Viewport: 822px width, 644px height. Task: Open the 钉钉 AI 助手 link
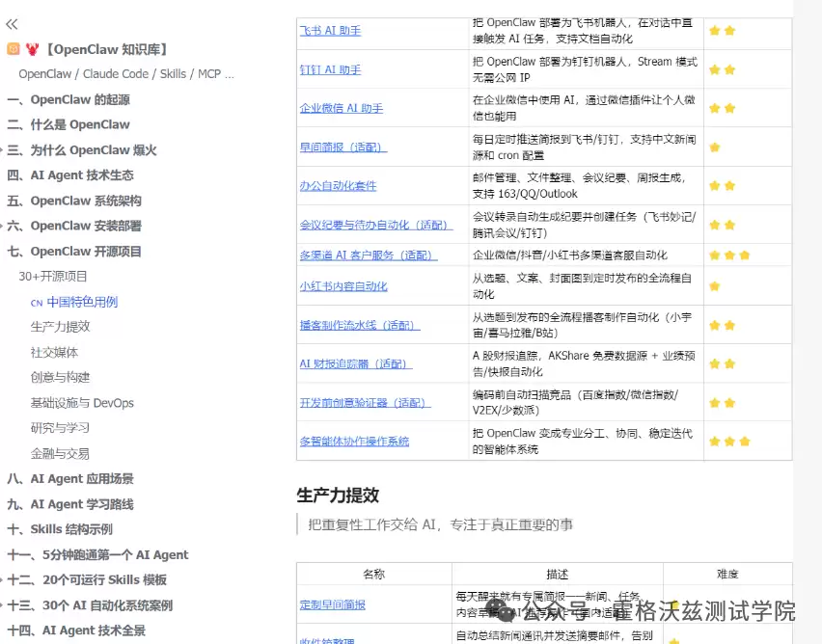[331, 67]
